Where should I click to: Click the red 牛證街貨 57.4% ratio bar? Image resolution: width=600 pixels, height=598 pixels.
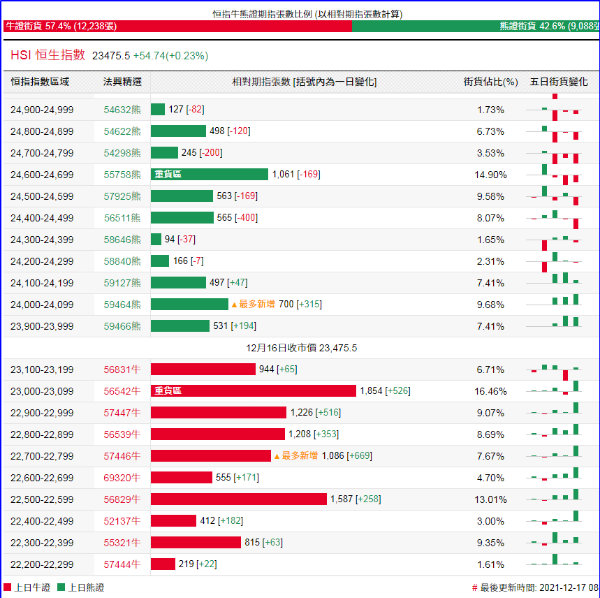click(x=176, y=26)
